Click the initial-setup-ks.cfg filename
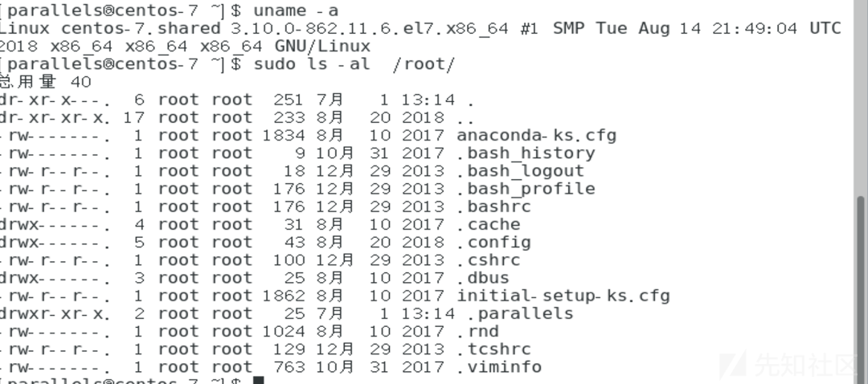This screenshot has width=868, height=384. click(x=563, y=296)
